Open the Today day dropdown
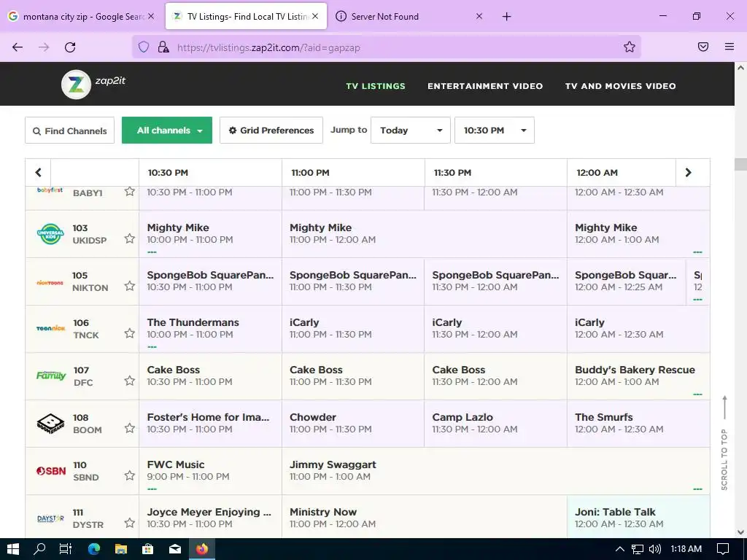Screen dimensions: 747x560 pos(410,130)
